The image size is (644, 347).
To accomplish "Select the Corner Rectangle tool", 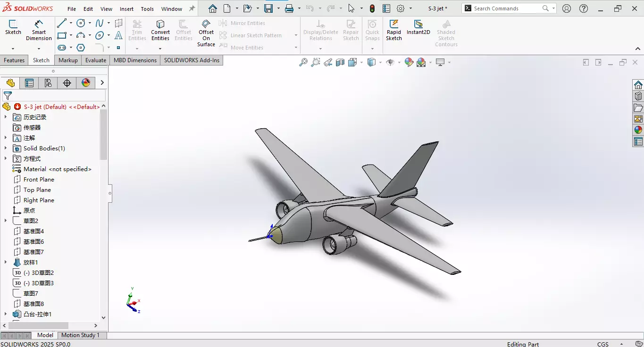I will 62,35.
